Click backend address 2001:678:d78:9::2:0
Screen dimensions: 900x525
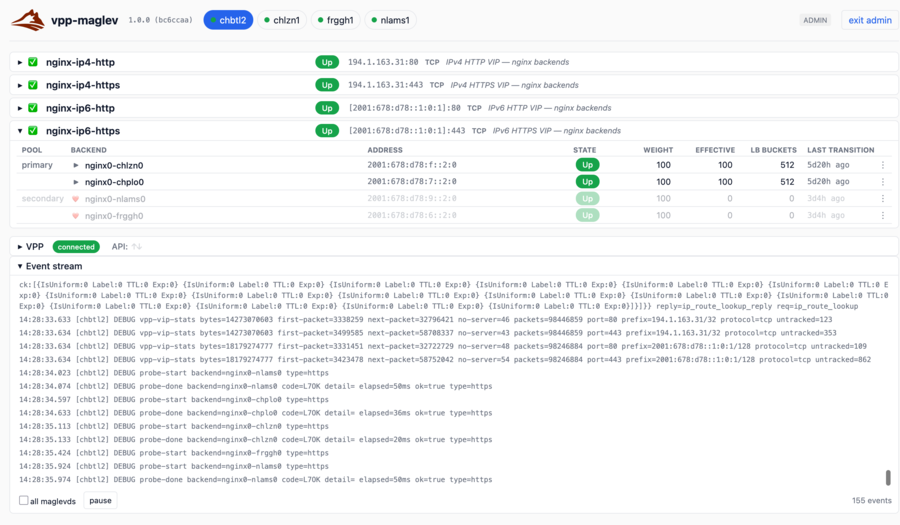412,199
